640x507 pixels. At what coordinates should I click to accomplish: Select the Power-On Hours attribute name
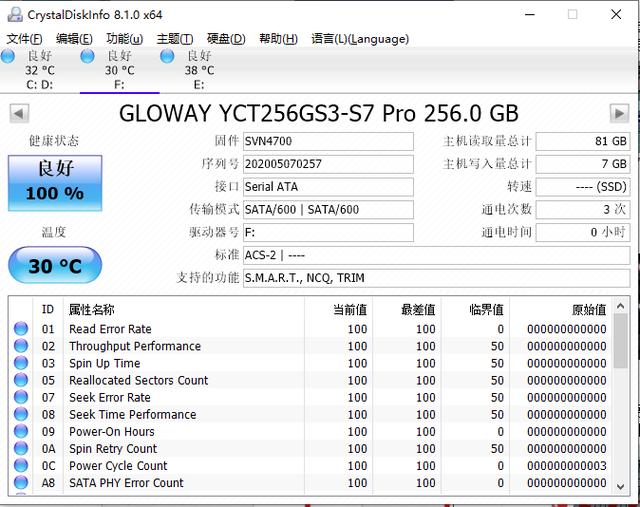(112, 432)
